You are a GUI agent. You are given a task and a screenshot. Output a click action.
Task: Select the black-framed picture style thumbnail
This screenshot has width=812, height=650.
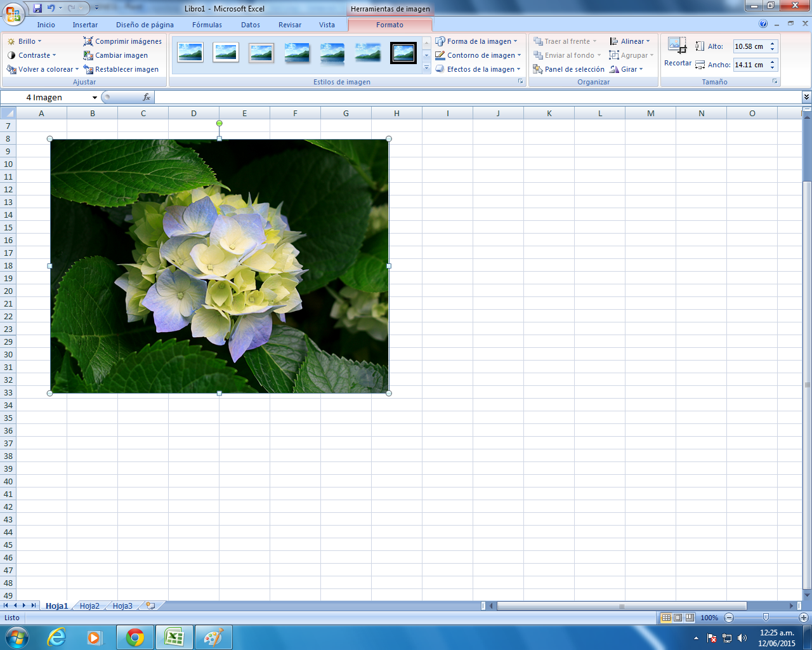pyautogui.click(x=403, y=53)
